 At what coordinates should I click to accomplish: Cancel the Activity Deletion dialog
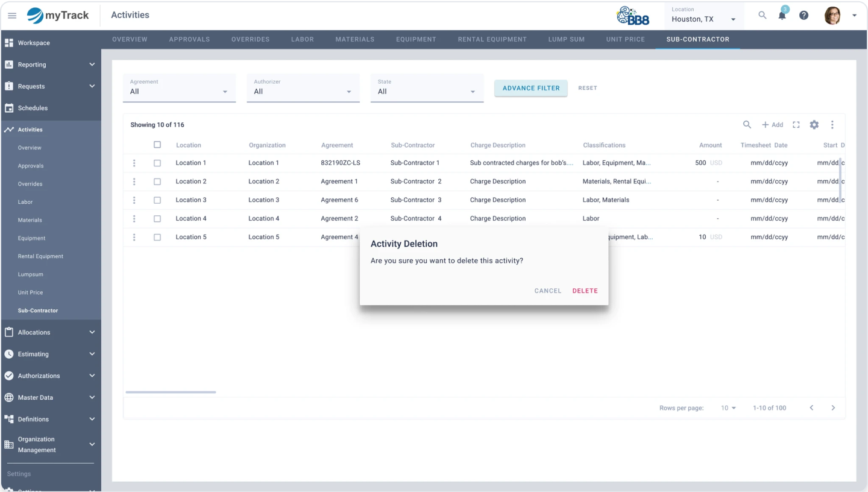[547, 291]
